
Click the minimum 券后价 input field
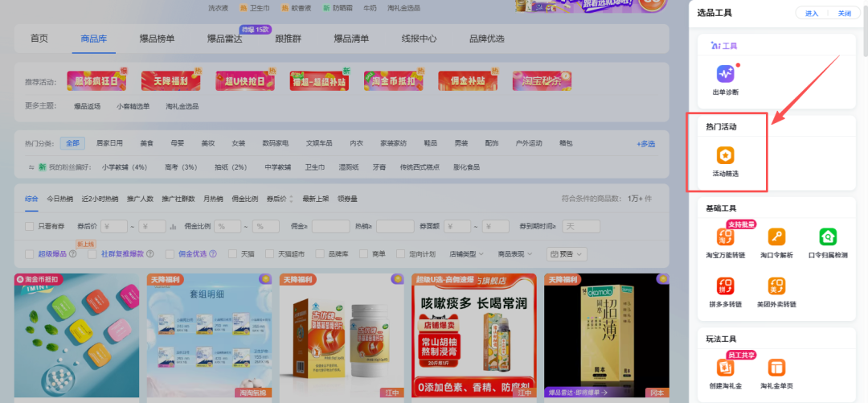pos(115,226)
